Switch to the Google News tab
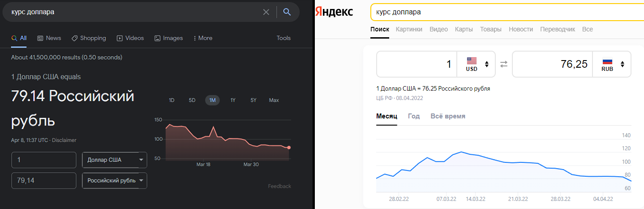 click(x=49, y=38)
